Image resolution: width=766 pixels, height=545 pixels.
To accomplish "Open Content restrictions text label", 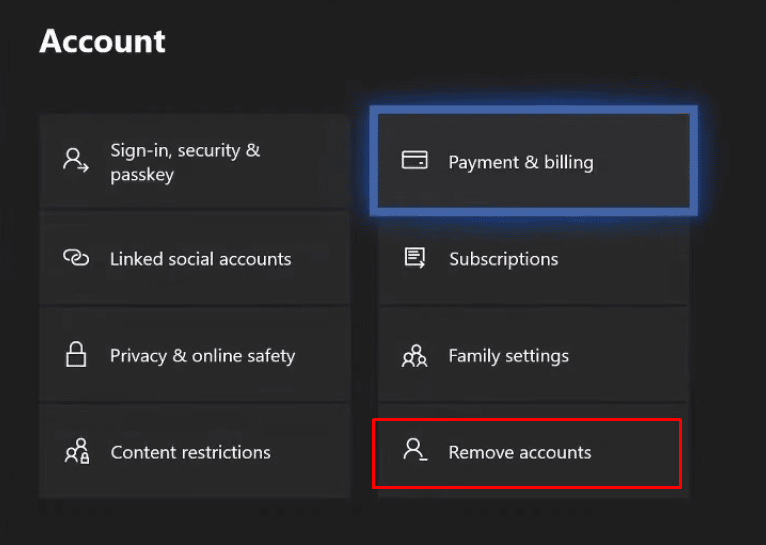I will point(190,453).
